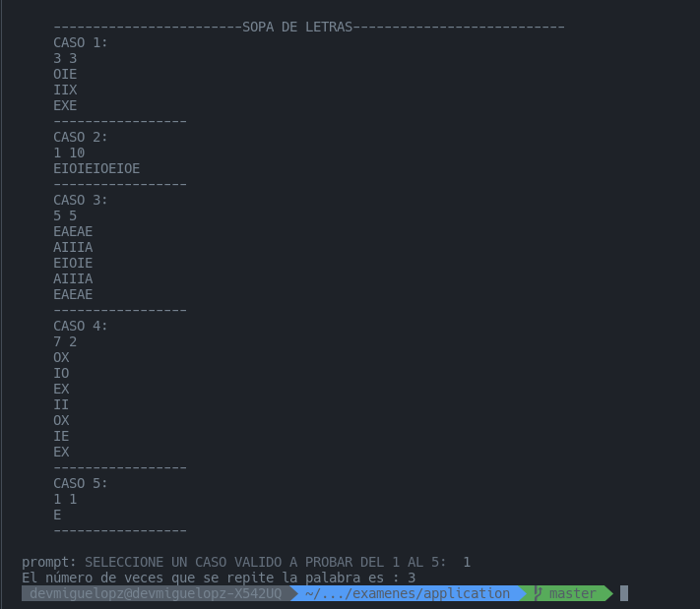Click the result number 3

[412, 578]
